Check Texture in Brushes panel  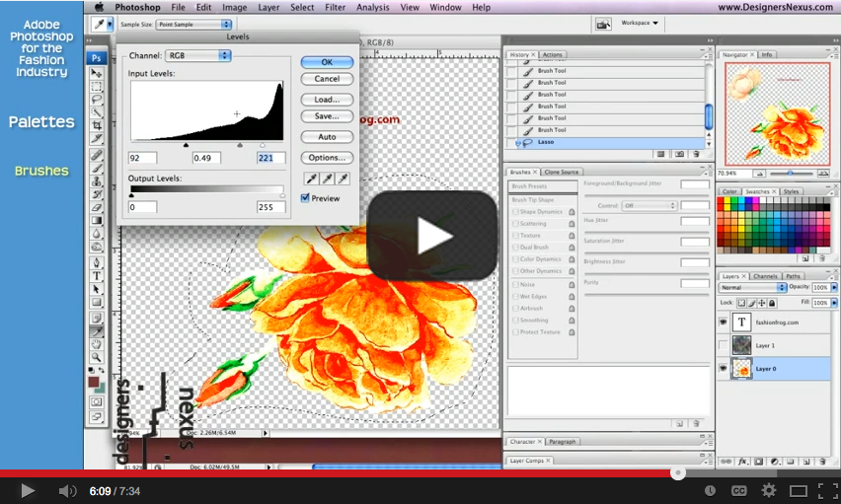coord(515,236)
